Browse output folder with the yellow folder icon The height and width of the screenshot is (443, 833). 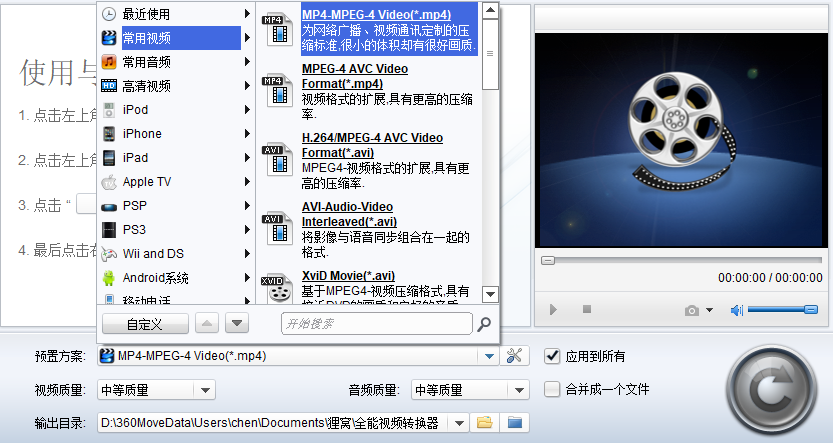(x=484, y=423)
